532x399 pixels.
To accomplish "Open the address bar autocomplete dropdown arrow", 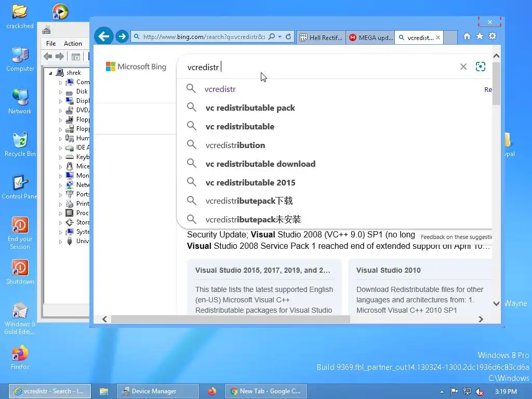I will 280,37.
